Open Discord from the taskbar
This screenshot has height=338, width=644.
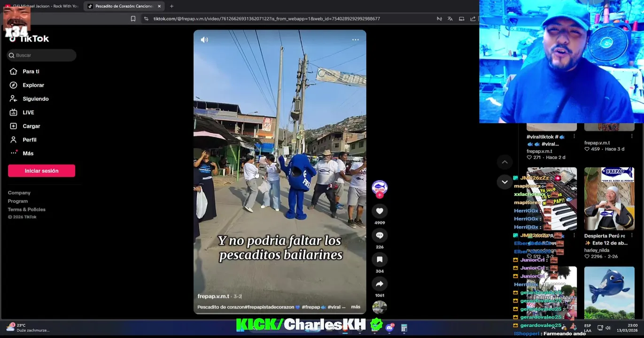[x=389, y=328]
